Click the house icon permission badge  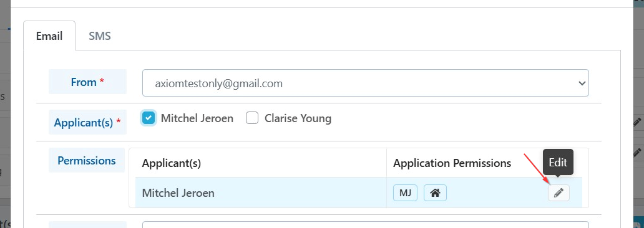click(x=435, y=193)
